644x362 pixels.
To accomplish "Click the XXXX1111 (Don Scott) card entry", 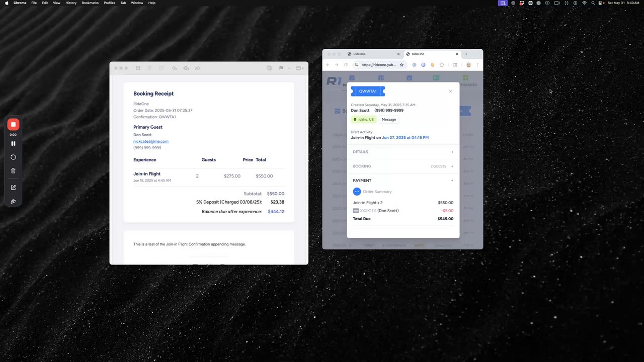I will (376, 211).
